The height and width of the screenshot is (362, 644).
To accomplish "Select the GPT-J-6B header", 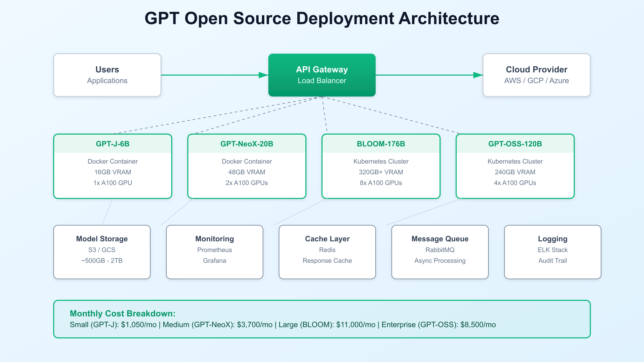I will (x=113, y=144).
